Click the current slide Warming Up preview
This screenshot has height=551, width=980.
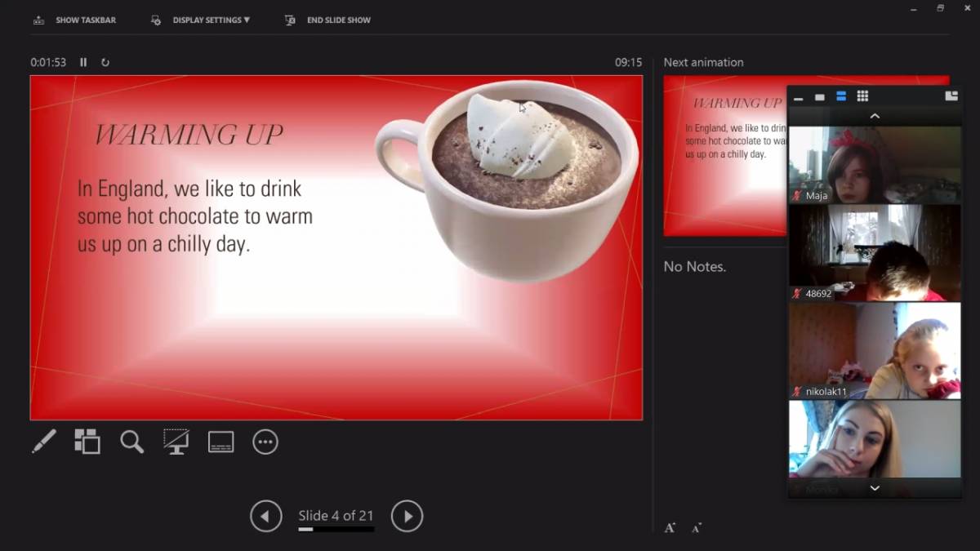(336, 247)
